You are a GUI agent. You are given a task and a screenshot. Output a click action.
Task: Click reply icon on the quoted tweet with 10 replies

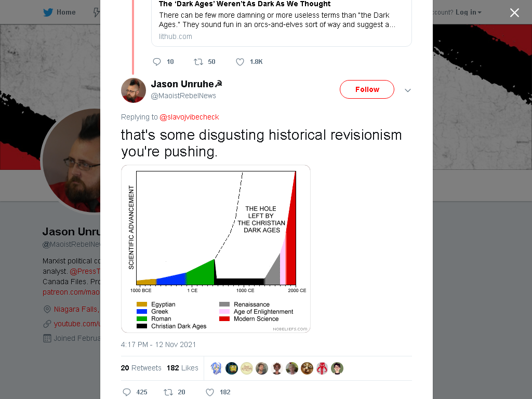click(x=157, y=62)
